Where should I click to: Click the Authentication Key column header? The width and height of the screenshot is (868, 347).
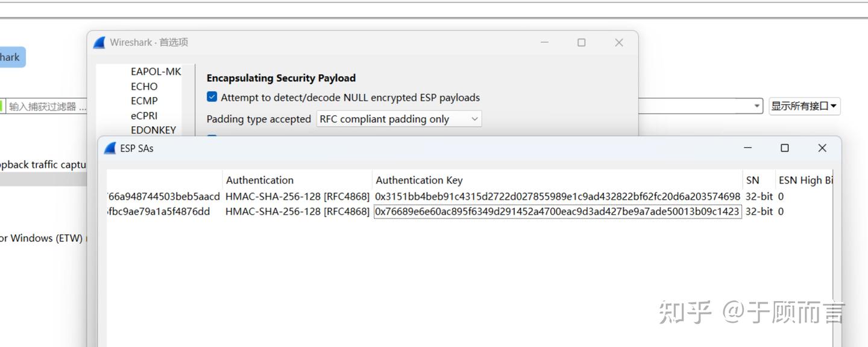coord(419,180)
